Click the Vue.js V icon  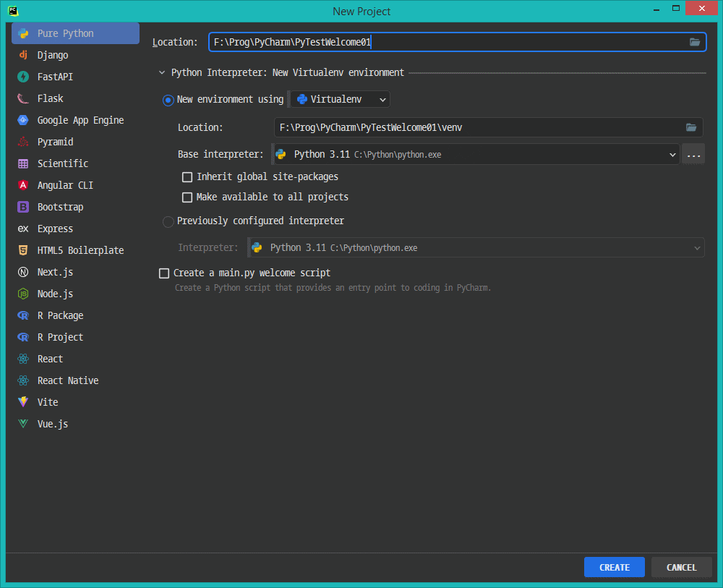[x=23, y=423]
